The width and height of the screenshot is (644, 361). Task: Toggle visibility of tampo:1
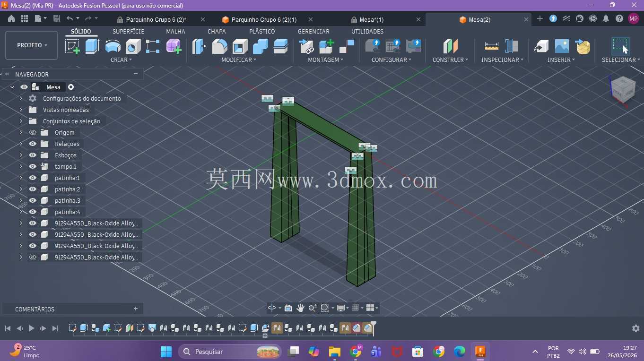(33, 166)
